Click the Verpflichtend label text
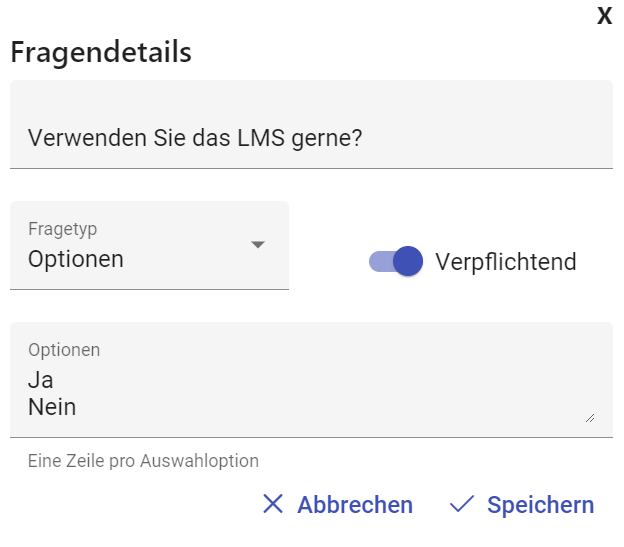624x547 pixels. pyautogui.click(x=506, y=262)
